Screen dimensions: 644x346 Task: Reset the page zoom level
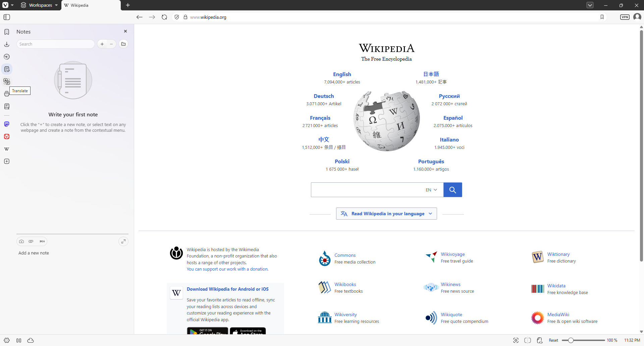[553, 340]
